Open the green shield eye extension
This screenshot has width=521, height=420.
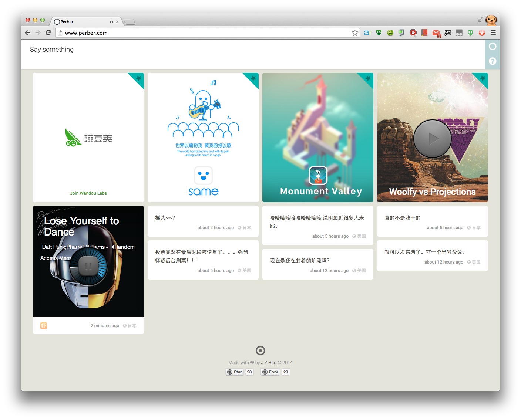pos(379,33)
